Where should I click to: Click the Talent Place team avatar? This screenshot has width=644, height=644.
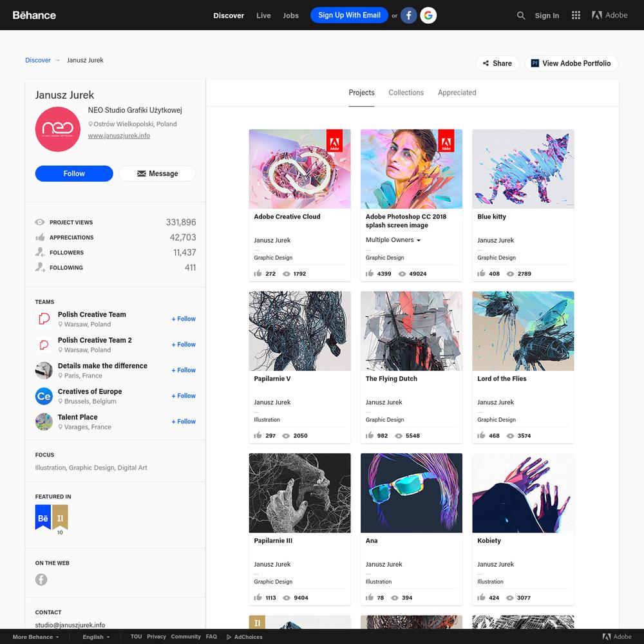coord(44,422)
